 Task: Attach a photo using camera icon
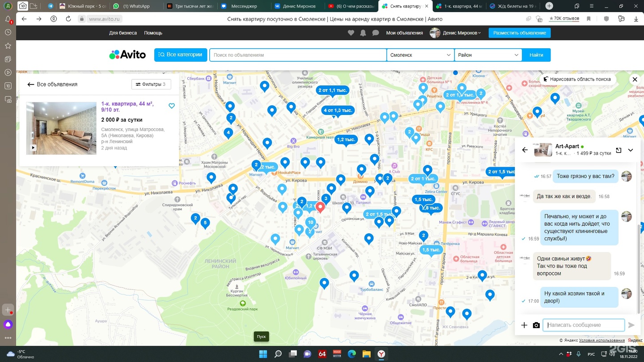tap(536, 325)
